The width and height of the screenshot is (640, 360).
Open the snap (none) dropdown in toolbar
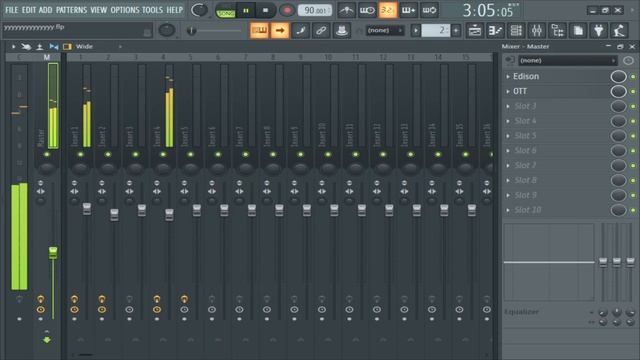pos(384,30)
